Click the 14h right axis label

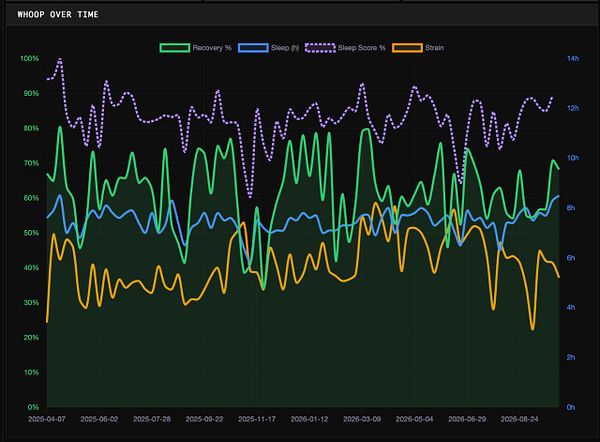point(573,59)
